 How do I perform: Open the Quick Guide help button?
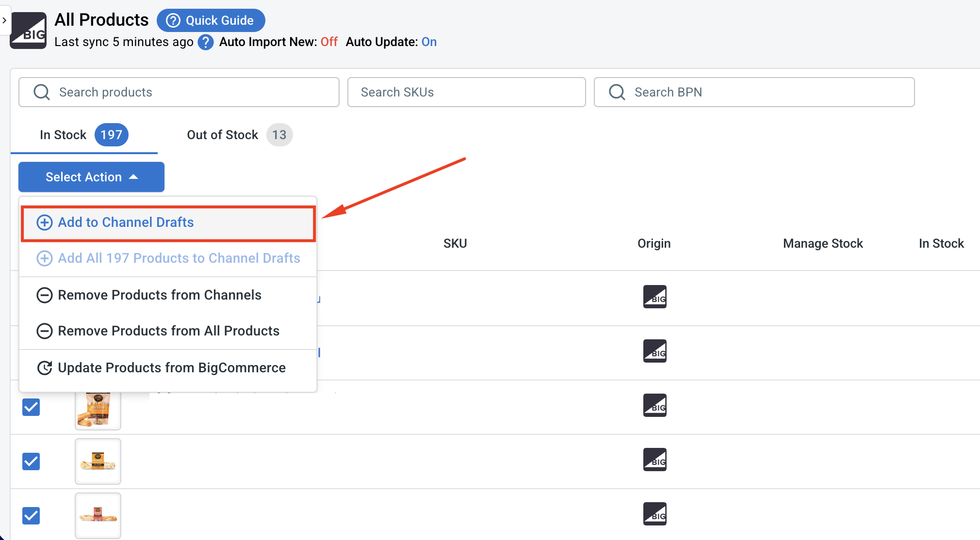coord(211,20)
